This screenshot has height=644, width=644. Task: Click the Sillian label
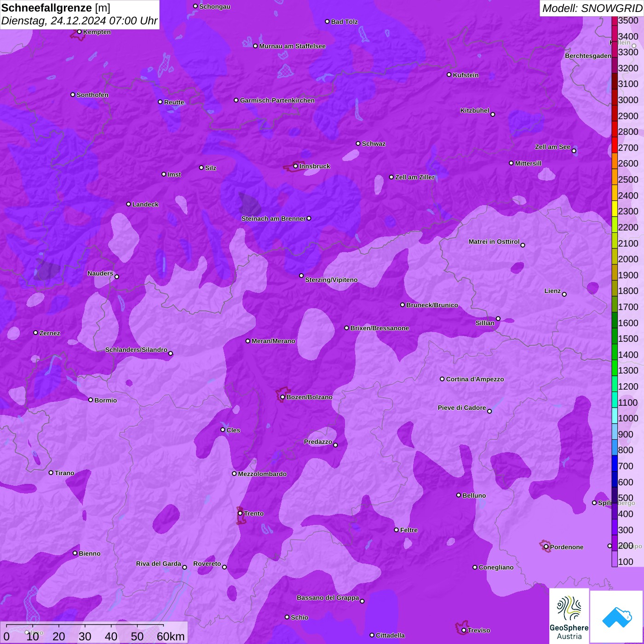(x=485, y=323)
